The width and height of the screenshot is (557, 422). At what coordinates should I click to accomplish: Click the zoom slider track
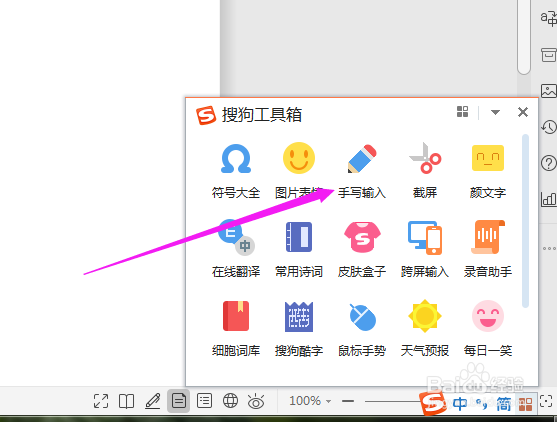[392, 401]
